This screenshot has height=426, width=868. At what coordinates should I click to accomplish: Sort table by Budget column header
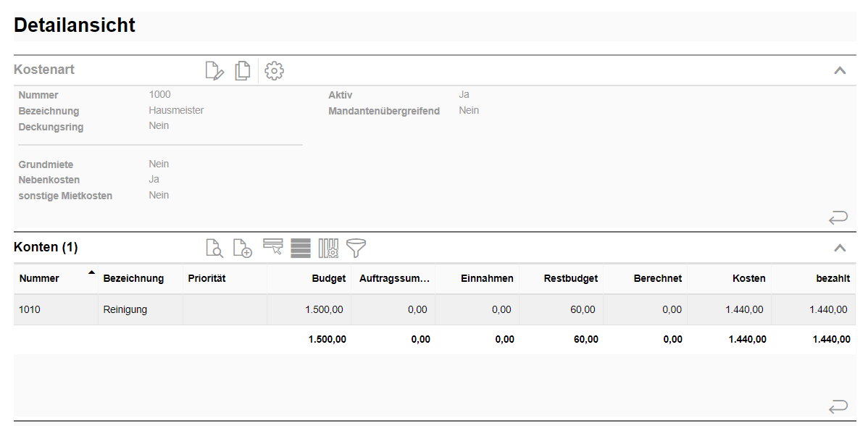pyautogui.click(x=328, y=278)
